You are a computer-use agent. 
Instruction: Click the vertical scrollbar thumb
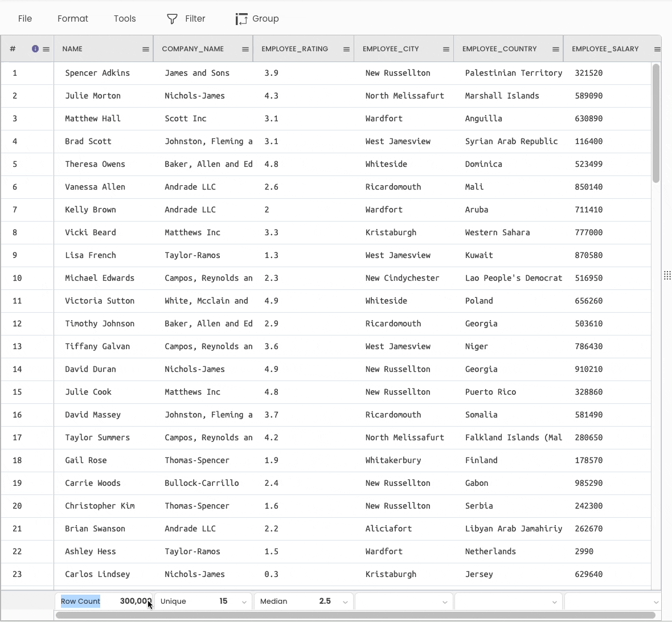[656, 123]
